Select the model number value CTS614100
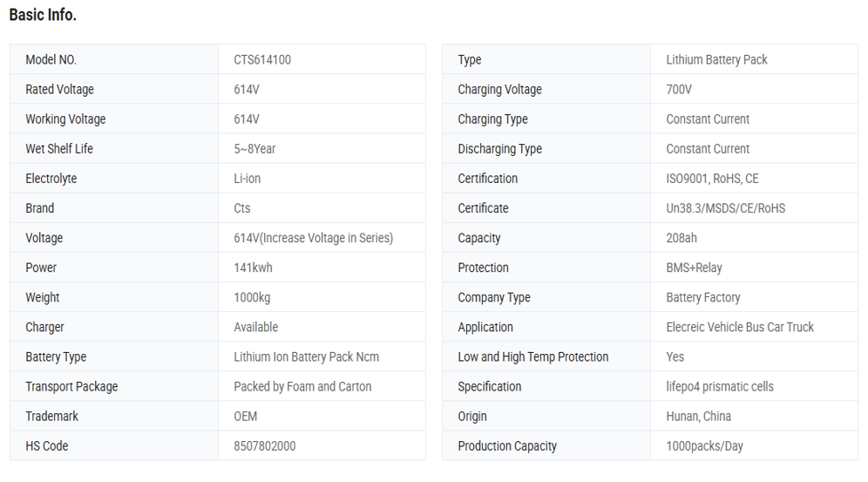 click(x=262, y=60)
